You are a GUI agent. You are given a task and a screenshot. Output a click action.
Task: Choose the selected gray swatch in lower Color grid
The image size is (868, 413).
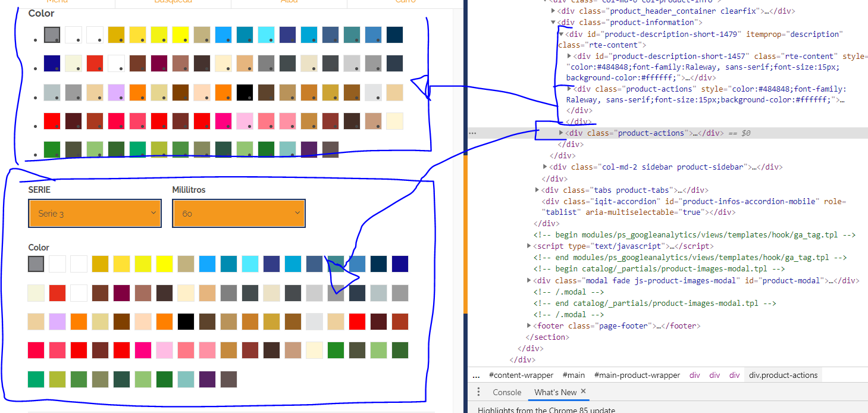pyautogui.click(x=36, y=264)
